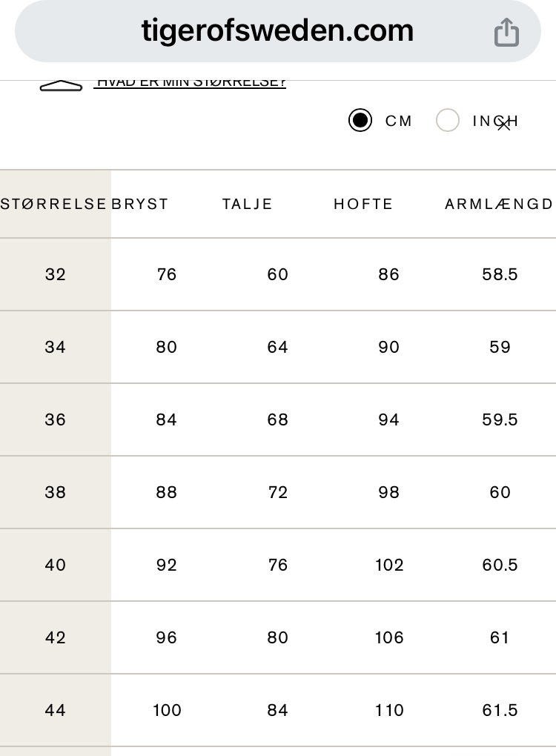Select the INCH radio button
556x756 pixels.
448,120
